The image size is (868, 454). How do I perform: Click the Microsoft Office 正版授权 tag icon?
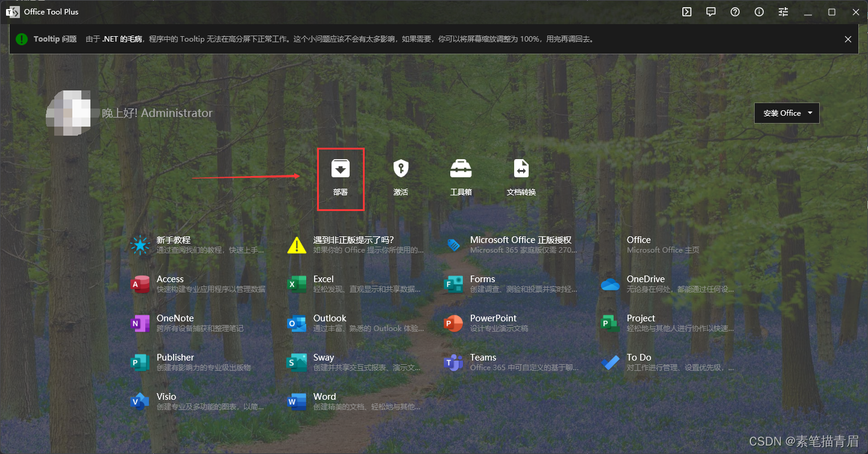[453, 245]
